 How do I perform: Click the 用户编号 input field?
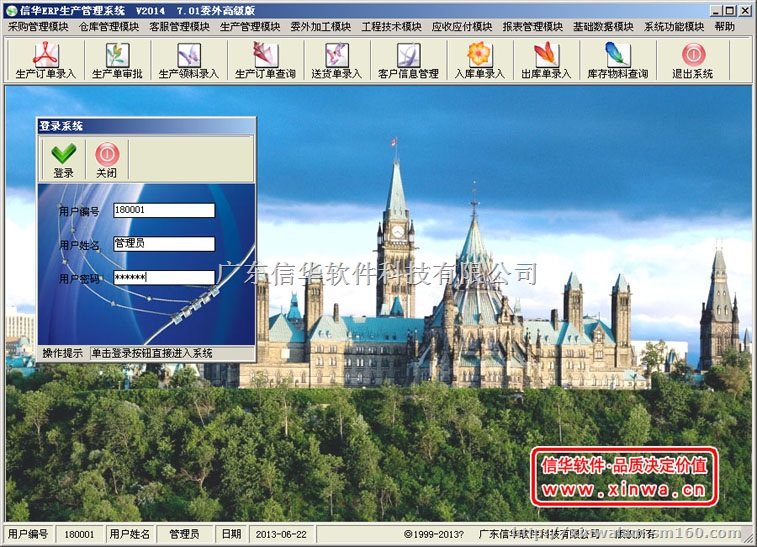point(164,210)
